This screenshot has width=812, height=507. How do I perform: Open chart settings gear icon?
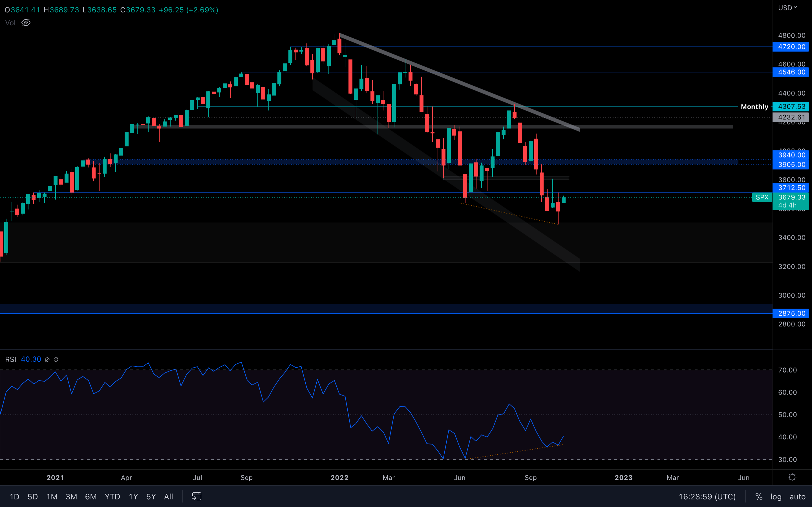pos(792,477)
